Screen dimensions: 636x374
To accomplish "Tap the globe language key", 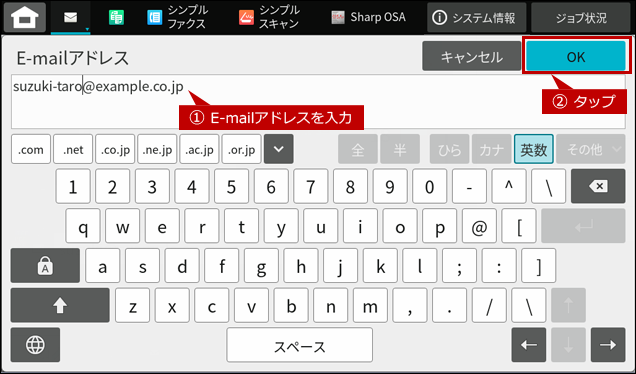I will point(35,345).
